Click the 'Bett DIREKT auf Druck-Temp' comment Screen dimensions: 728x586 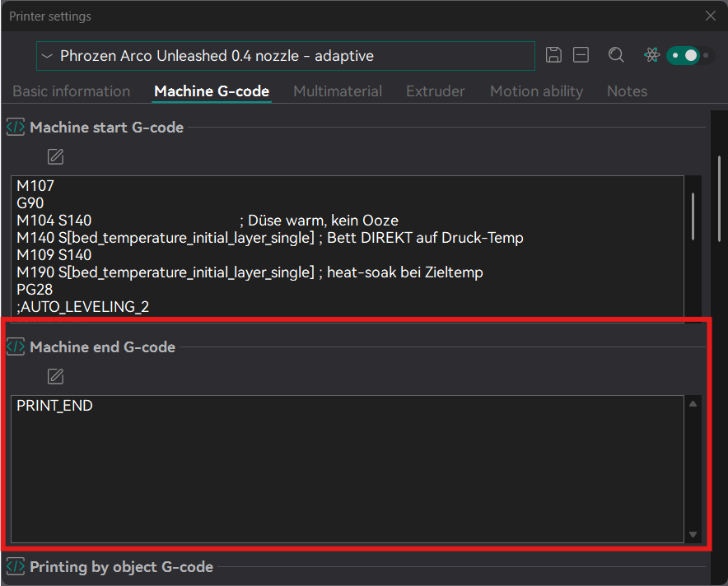425,238
